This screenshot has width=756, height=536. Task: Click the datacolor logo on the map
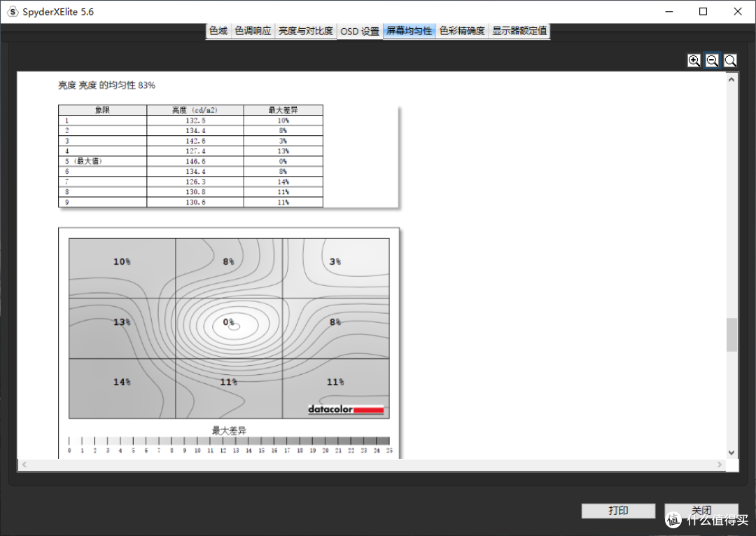click(x=346, y=409)
